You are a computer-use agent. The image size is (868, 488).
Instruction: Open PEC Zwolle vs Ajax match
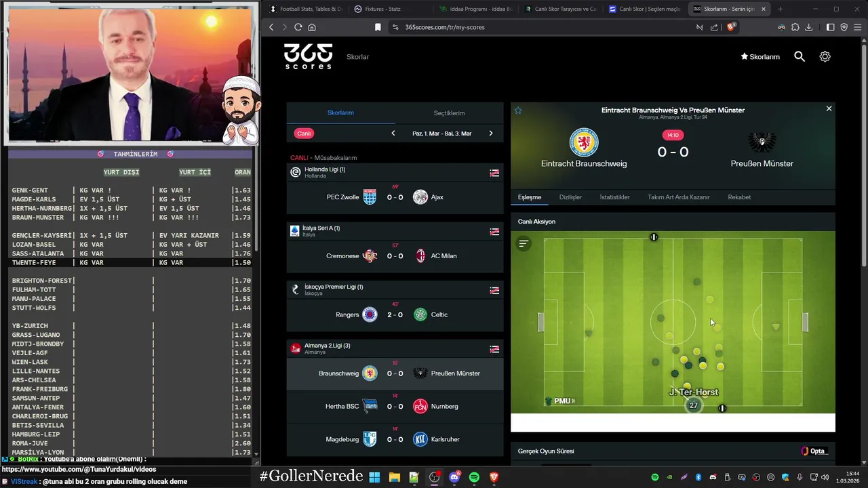tap(395, 197)
